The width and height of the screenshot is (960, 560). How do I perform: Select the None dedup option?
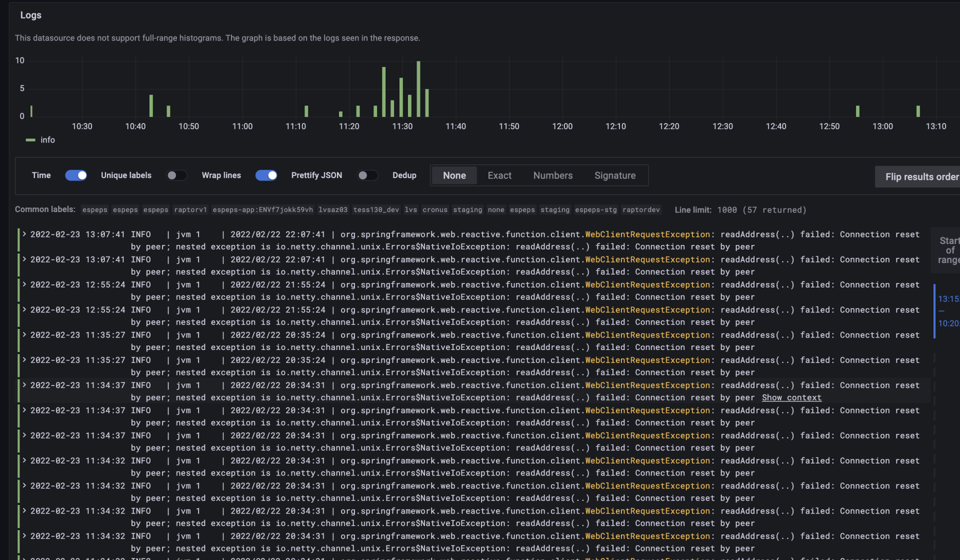[454, 175]
